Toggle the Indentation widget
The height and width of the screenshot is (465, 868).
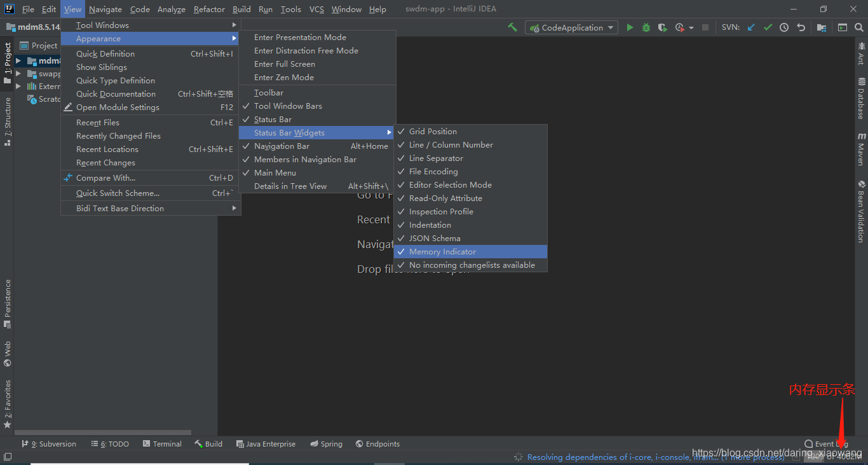coord(470,225)
